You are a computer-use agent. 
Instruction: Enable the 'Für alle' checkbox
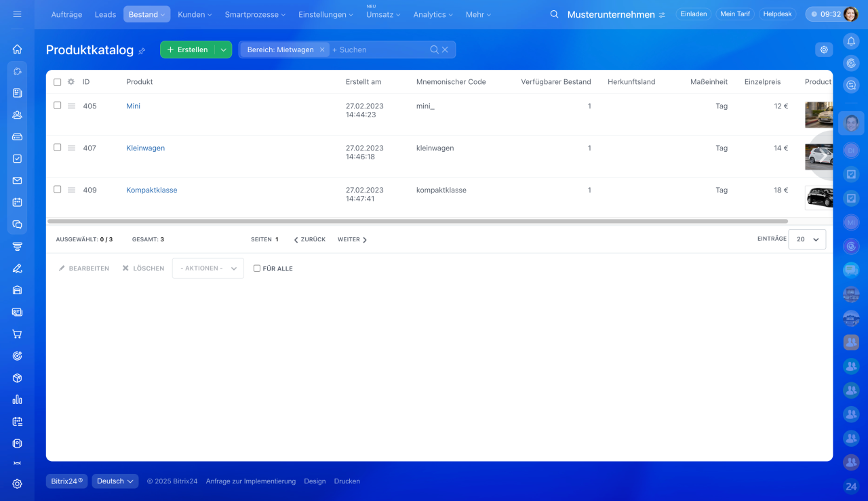(257, 268)
